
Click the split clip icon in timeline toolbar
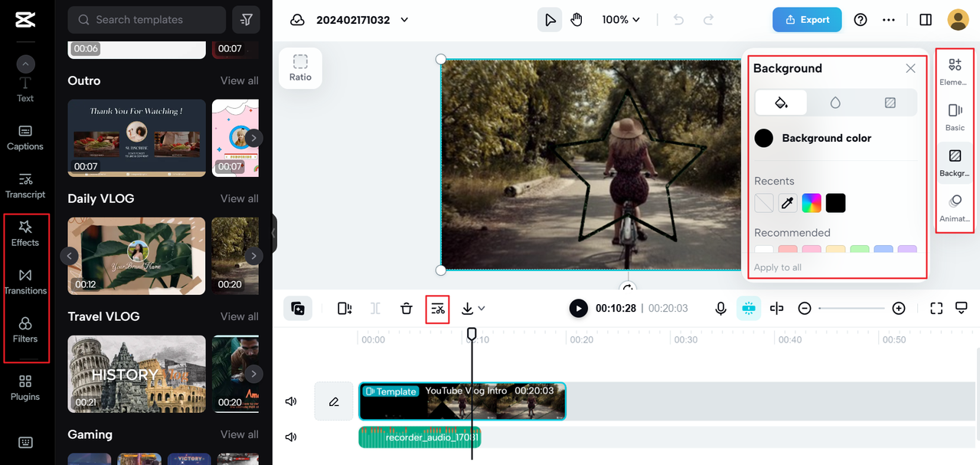[x=375, y=308]
